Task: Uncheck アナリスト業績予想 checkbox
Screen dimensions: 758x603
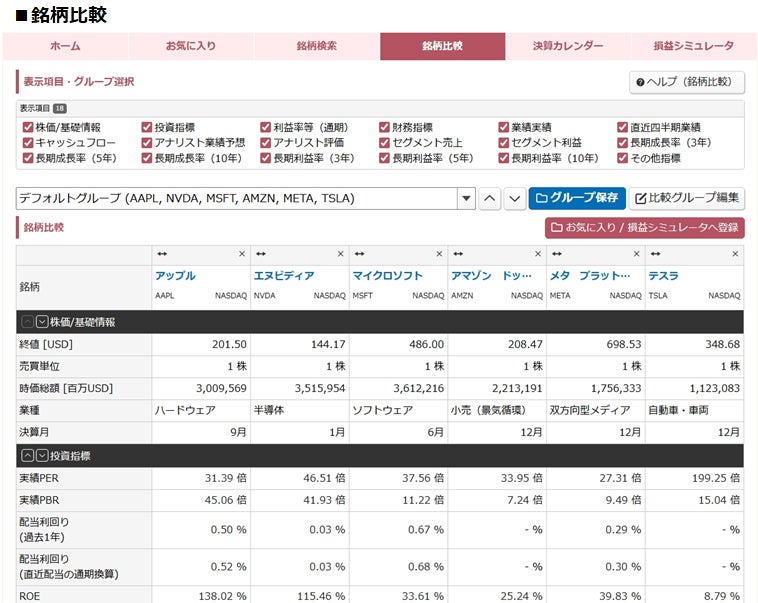Action: point(147,143)
